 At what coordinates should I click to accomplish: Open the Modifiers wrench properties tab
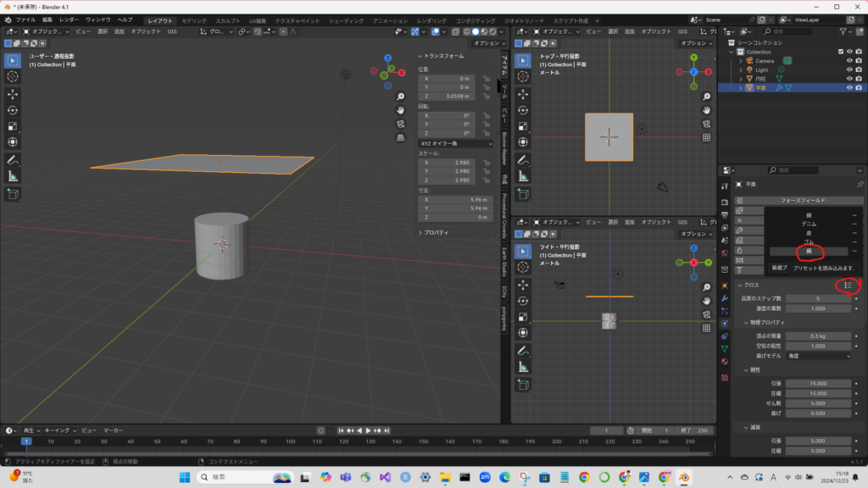[725, 297]
